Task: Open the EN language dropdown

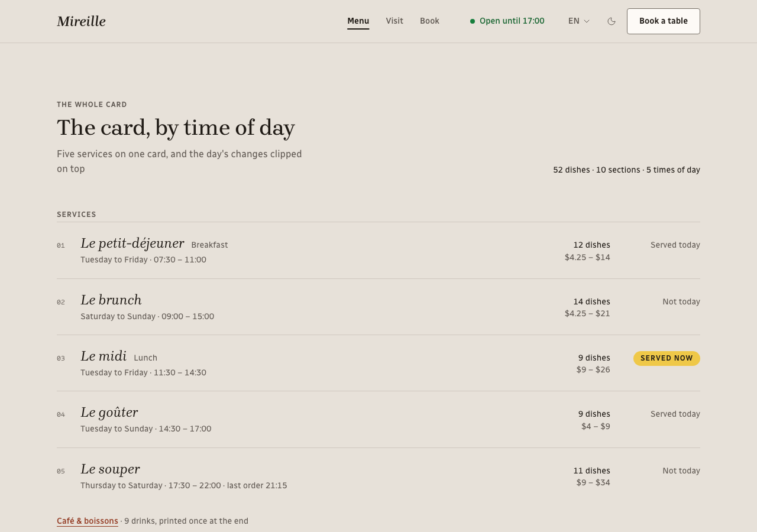Action: click(x=579, y=21)
